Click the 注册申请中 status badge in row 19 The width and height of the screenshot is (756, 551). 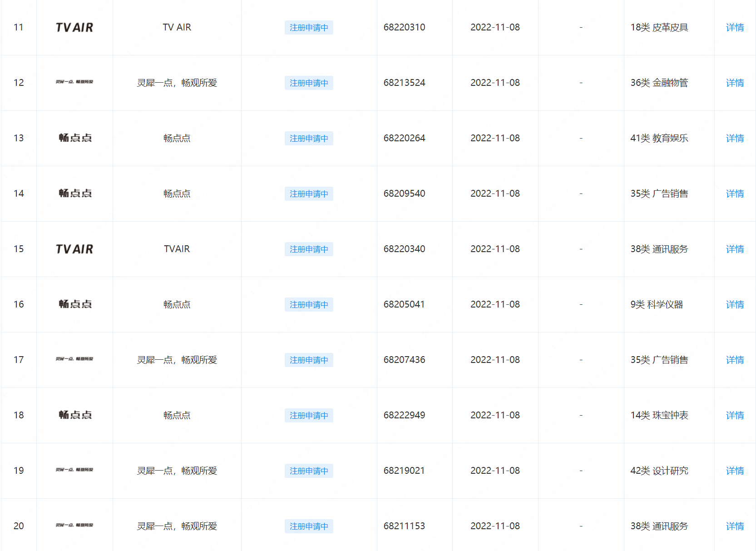[x=309, y=471]
